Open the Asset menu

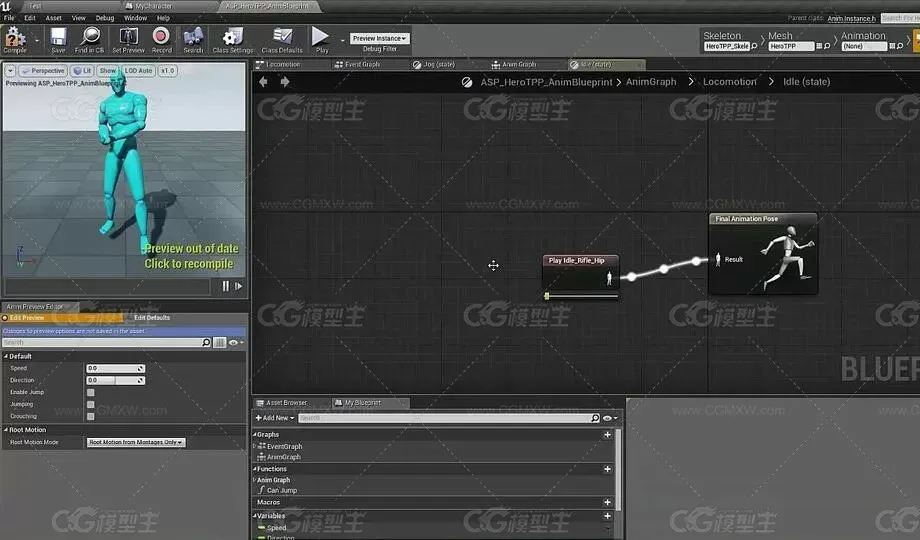(x=53, y=18)
